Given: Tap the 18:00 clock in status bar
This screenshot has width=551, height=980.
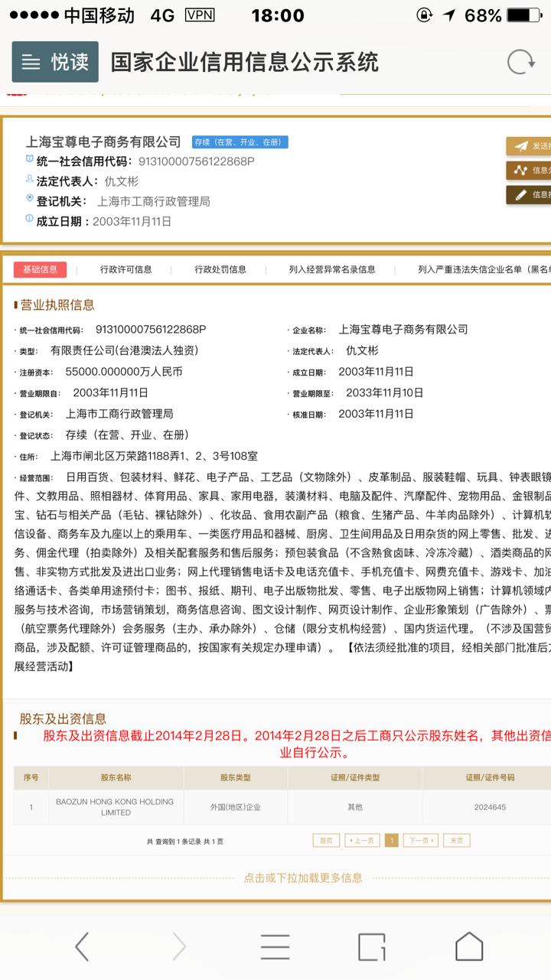Looking at the screenshot, I should click(278, 15).
